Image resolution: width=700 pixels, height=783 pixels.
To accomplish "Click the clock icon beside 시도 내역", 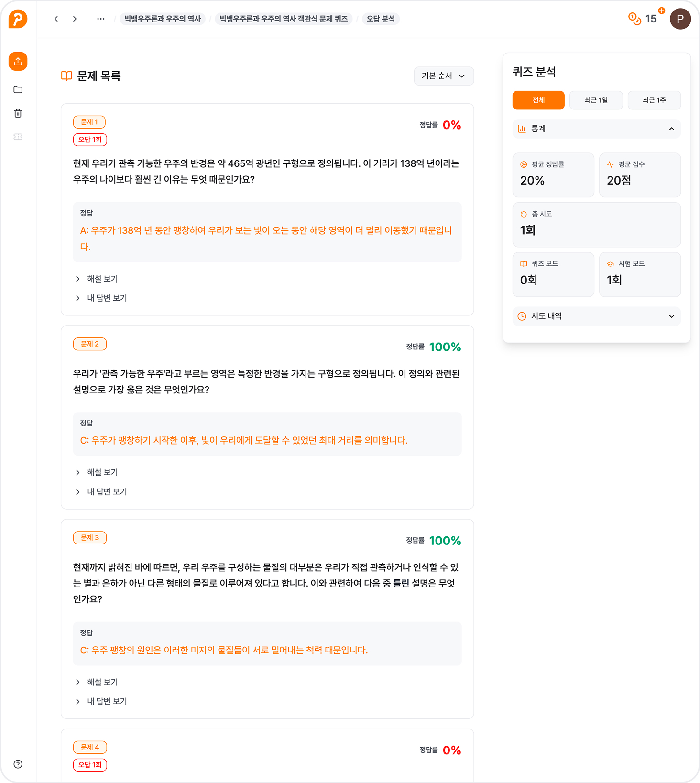I will pyautogui.click(x=522, y=316).
